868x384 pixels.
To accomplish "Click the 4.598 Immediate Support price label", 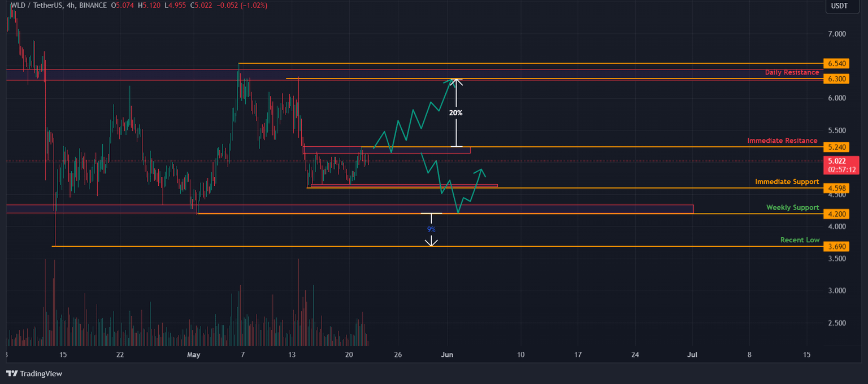I will click(836, 188).
